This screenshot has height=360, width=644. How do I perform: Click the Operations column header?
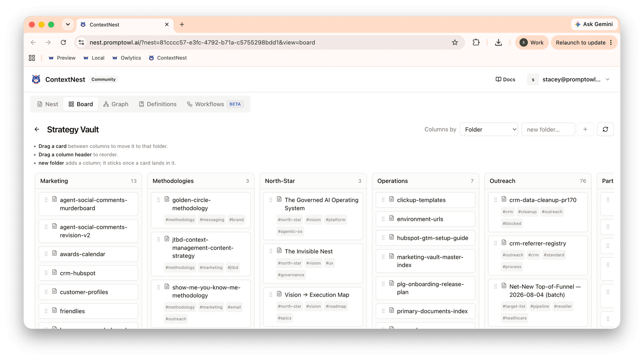click(x=425, y=181)
